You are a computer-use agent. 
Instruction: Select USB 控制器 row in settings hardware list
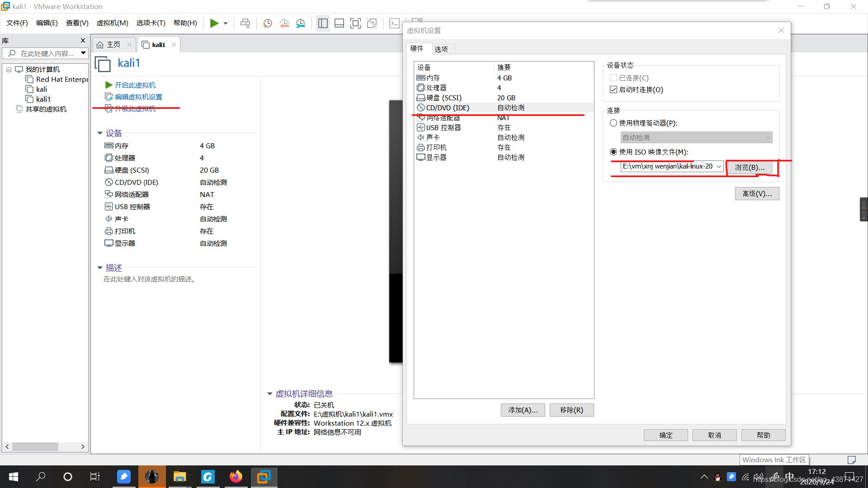[504, 128]
